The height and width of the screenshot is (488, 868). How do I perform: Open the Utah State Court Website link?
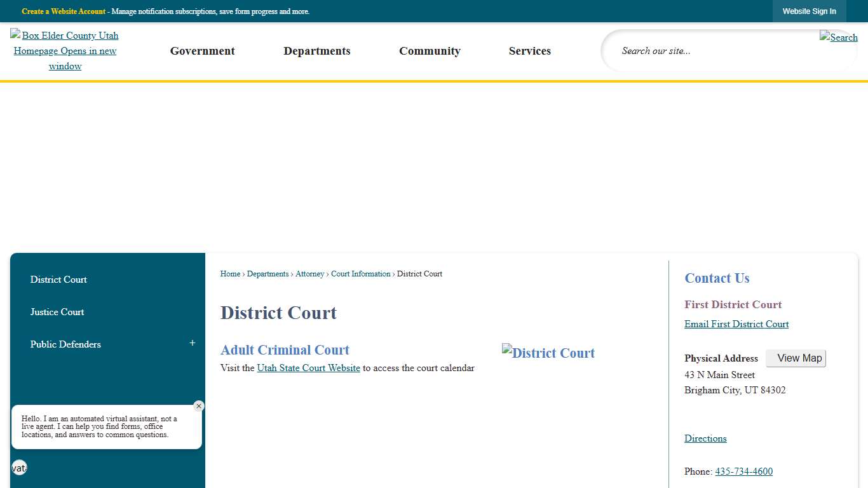pos(308,368)
